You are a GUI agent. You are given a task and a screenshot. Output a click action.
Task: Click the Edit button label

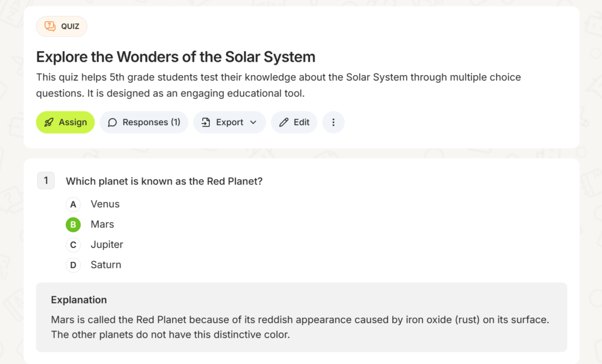click(302, 122)
